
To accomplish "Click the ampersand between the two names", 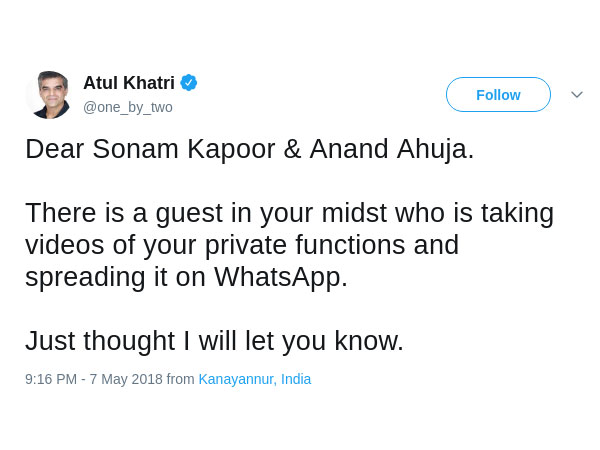I will 292,149.
